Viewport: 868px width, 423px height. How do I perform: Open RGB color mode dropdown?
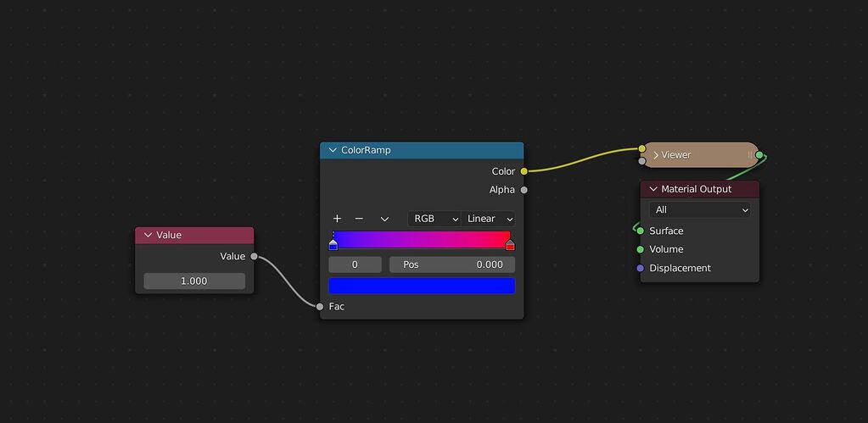click(434, 219)
